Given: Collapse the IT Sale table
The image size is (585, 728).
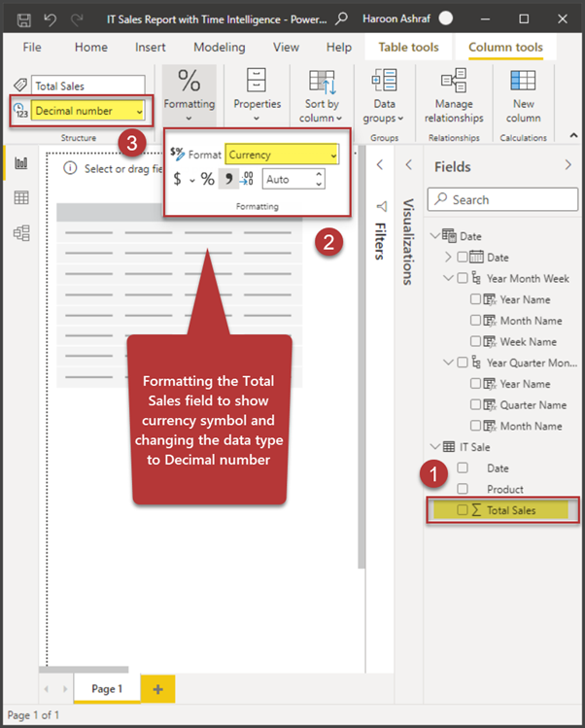Looking at the screenshot, I should click(x=435, y=446).
